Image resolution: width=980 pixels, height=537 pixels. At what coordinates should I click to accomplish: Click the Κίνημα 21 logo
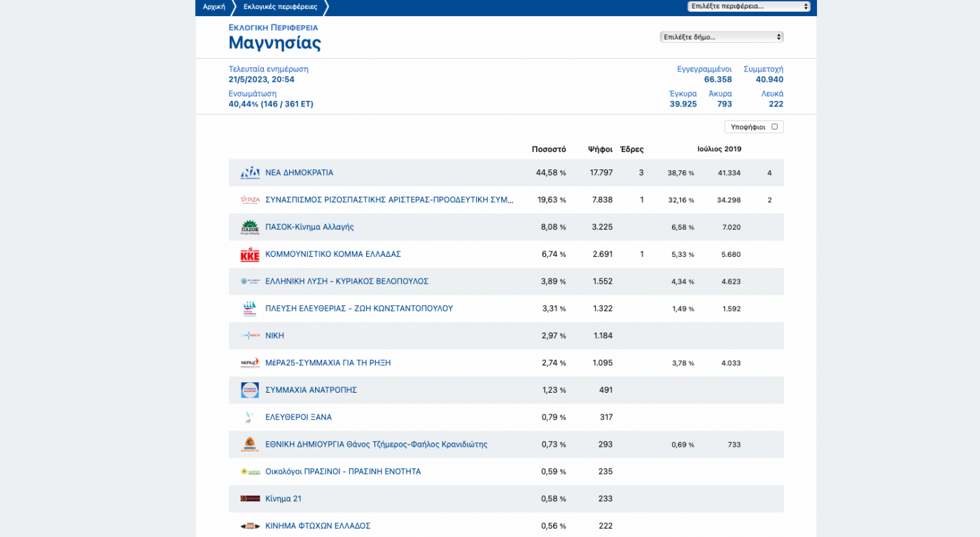[x=250, y=498]
